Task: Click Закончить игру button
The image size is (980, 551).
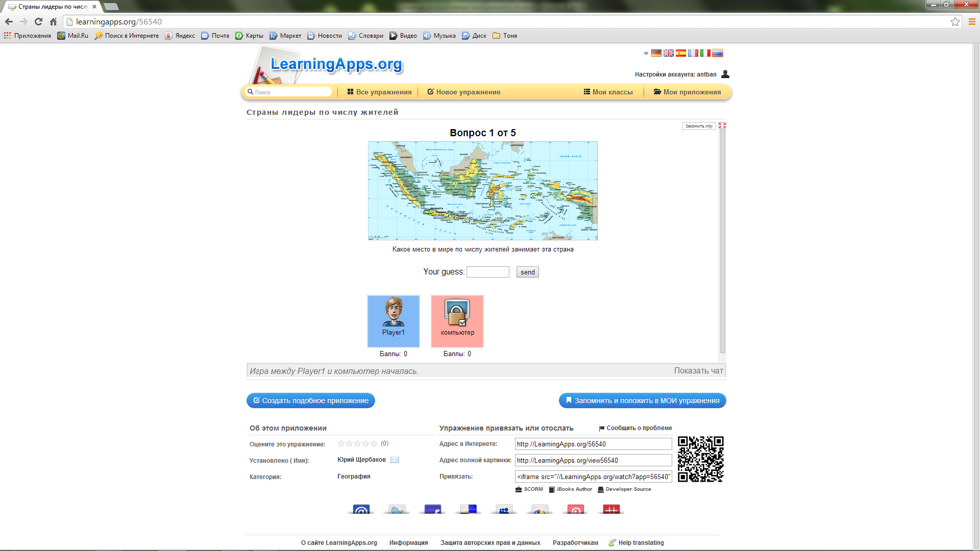Action: [699, 126]
